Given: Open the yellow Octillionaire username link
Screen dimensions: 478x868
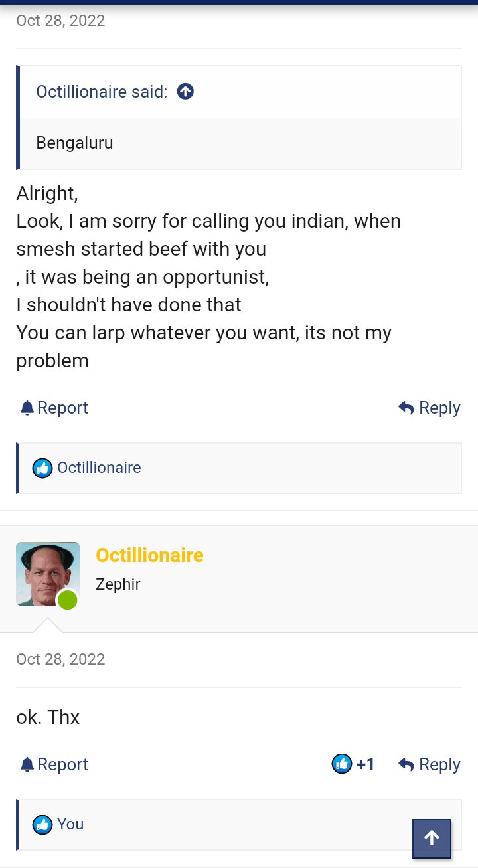Looking at the screenshot, I should pyautogui.click(x=149, y=555).
